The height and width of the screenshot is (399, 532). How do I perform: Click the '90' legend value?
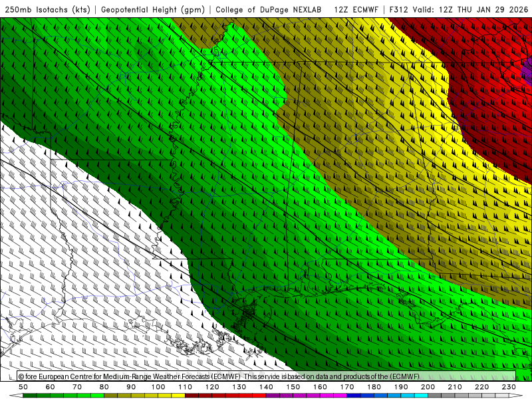tap(131, 387)
